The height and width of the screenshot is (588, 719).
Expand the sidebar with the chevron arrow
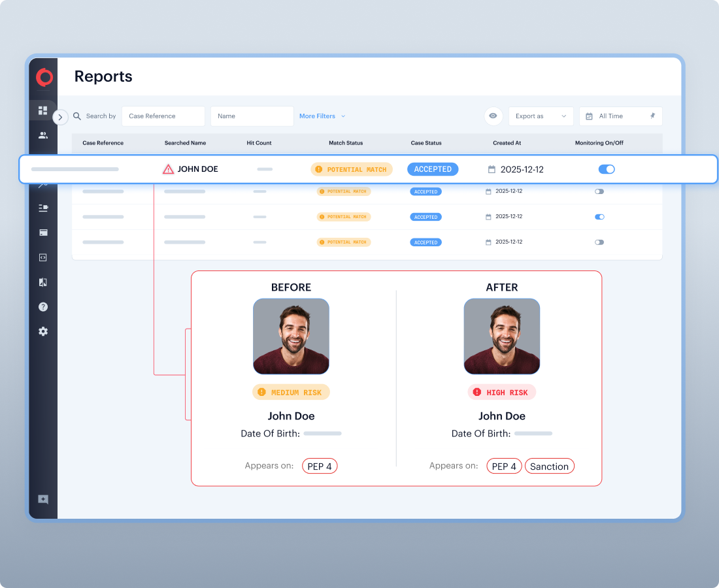point(60,117)
